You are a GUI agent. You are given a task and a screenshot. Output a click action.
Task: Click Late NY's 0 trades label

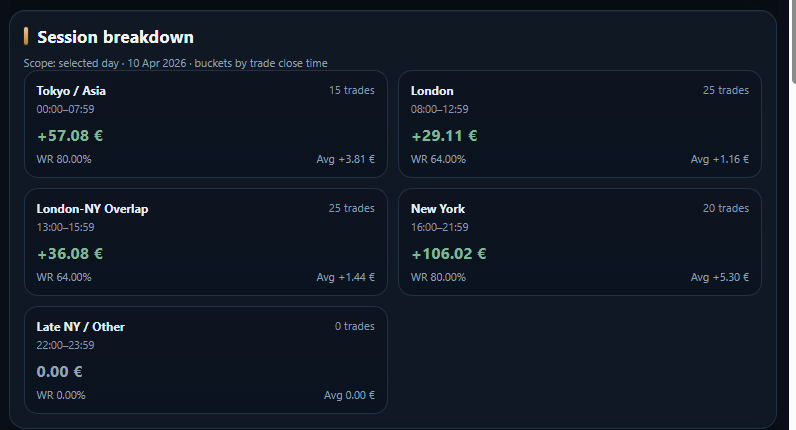(x=354, y=326)
